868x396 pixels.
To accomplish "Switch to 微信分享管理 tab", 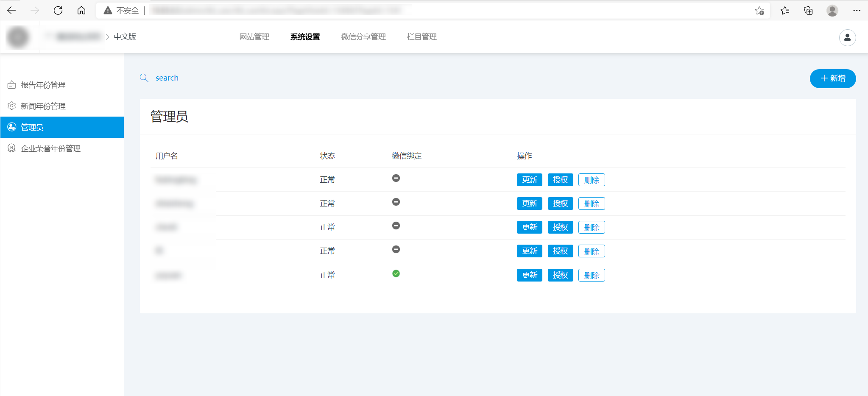I will [x=363, y=37].
